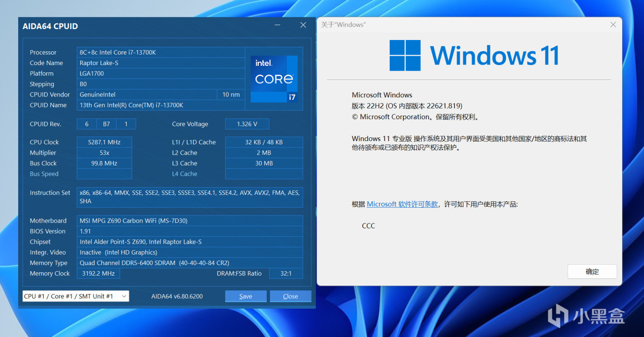Select the Stepping value B0
644x337 pixels.
point(161,84)
